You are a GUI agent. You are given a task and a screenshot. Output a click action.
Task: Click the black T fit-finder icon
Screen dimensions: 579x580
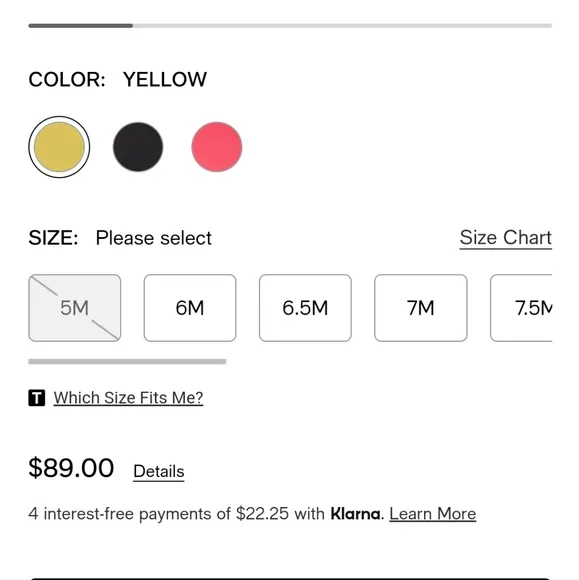coord(37,398)
